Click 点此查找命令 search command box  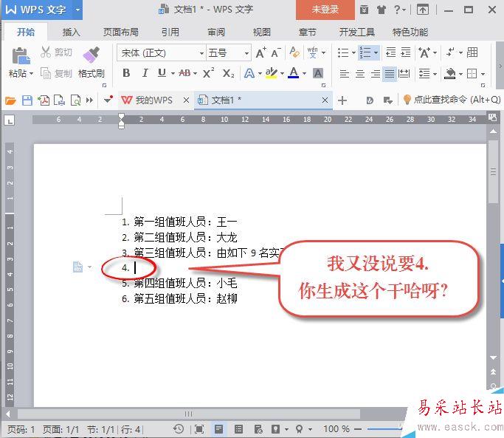(452, 100)
